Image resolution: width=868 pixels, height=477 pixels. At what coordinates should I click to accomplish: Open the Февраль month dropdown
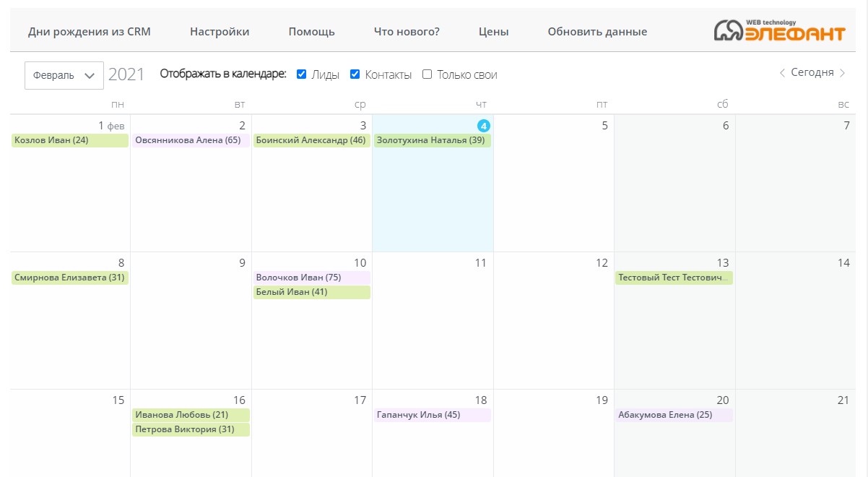pyautogui.click(x=64, y=75)
